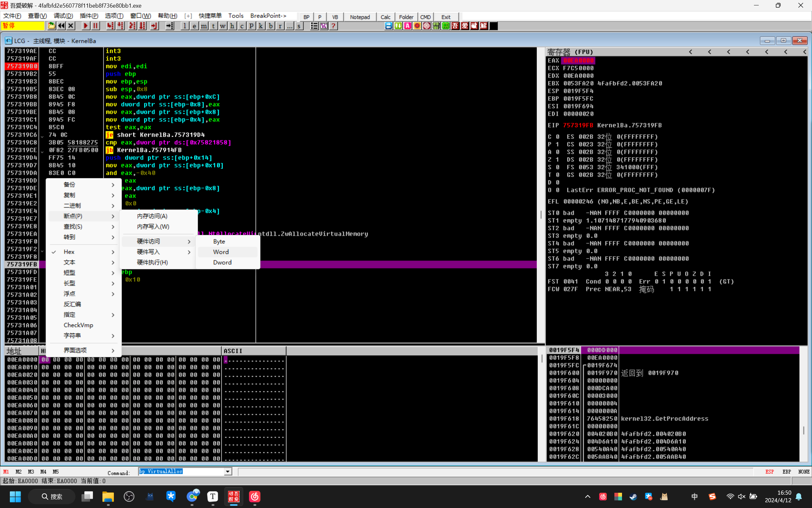Screen dimensions: 812x508
Task: Expand the 复制 submenu
Action: pyautogui.click(x=84, y=195)
